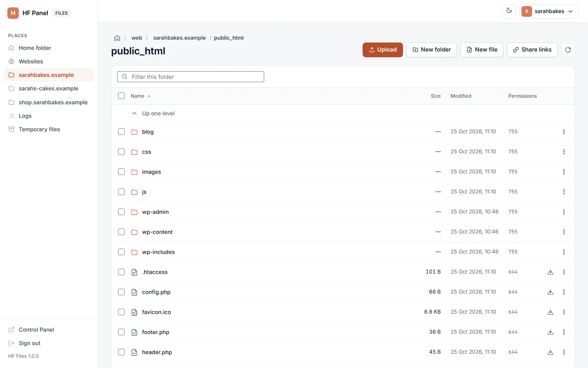The image size is (588, 368).
Task: Tick the favicon.ico checkbox
Action: 121,312
